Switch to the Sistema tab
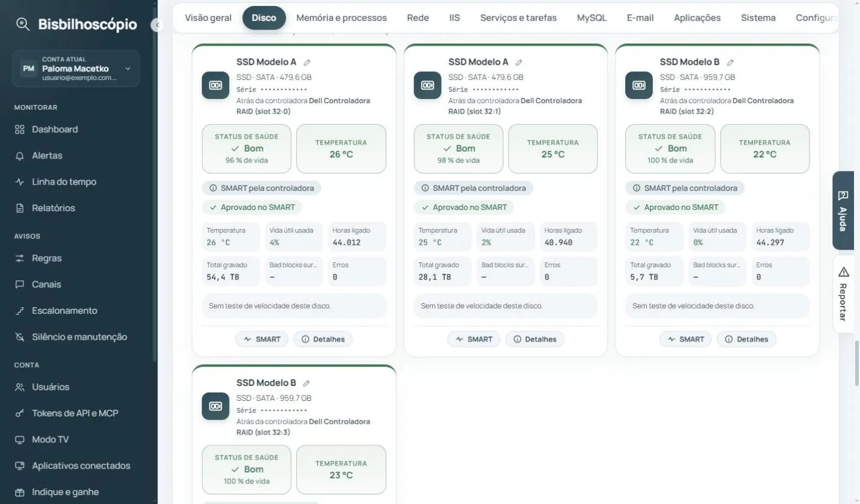Screen dimensions: 860x504 (x=758, y=17)
